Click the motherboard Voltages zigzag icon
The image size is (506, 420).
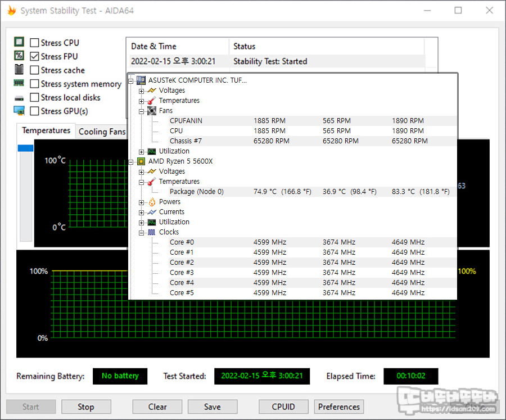[151, 91]
